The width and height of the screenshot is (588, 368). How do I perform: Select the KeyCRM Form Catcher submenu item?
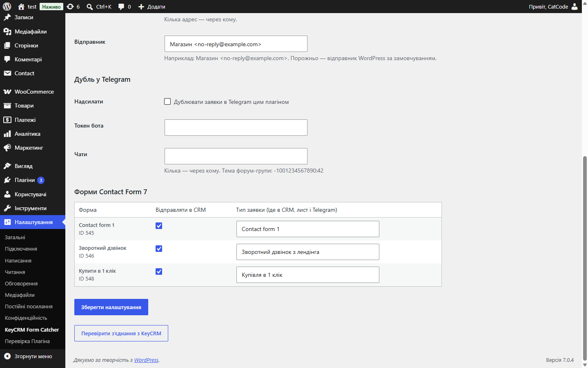(x=33, y=330)
